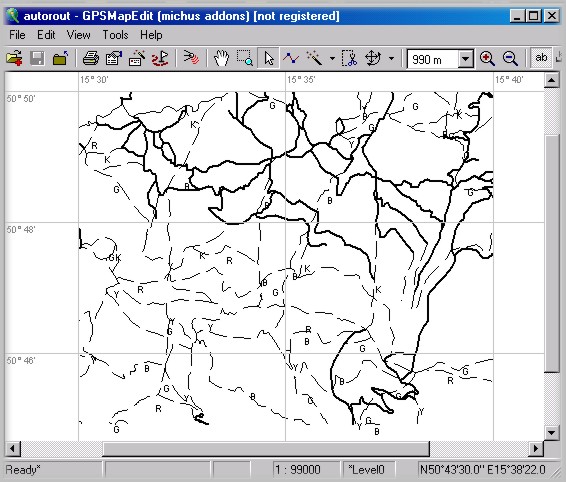Click the Close map folder icon
The width and height of the screenshot is (566, 482).
60,58
